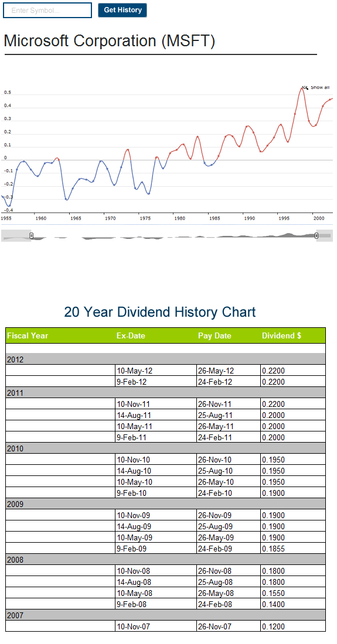Click the Show all zoom icon
Image resolution: width=337 pixels, height=644 pixels.
[x=305, y=87]
